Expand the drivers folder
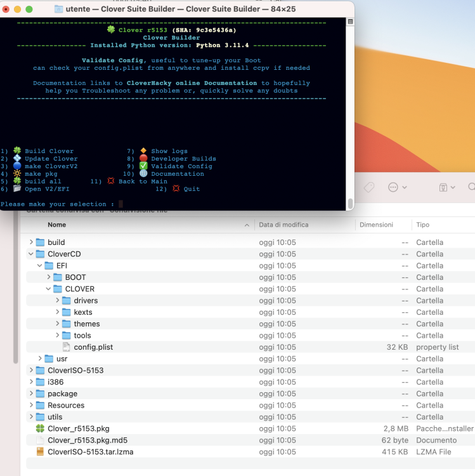Viewport: 475px width, 476px height. point(57,300)
